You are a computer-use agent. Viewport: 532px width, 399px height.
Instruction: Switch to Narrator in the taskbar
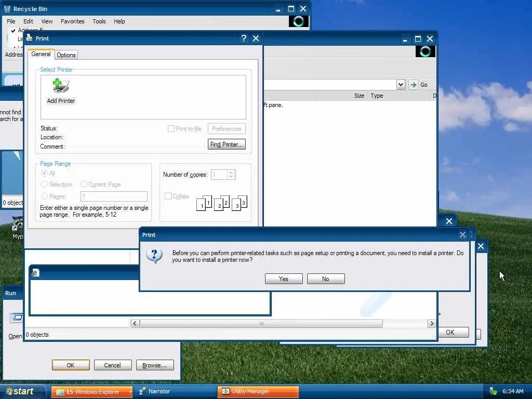tap(176, 392)
